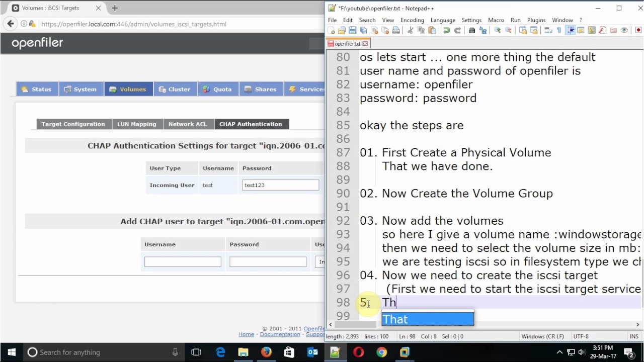
Task: Open the Status tab in Openfiler
Action: coord(37,89)
